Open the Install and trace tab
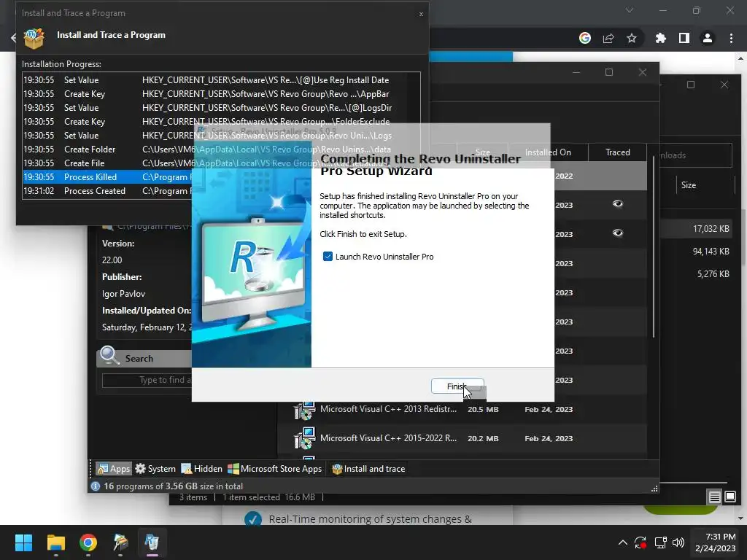747x560 pixels. [x=368, y=469]
